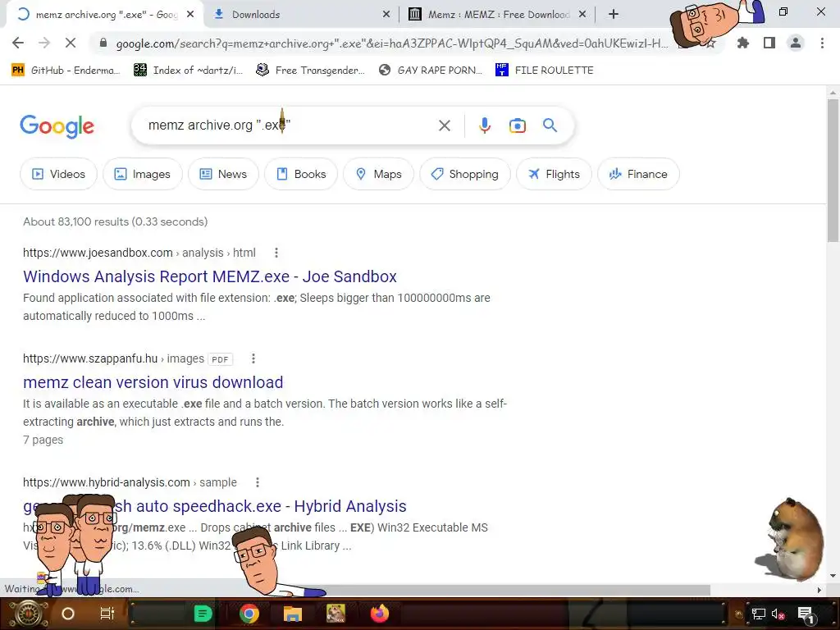The width and height of the screenshot is (840, 630).
Task: Switch to the Downloads tab
Action: click(x=300, y=15)
